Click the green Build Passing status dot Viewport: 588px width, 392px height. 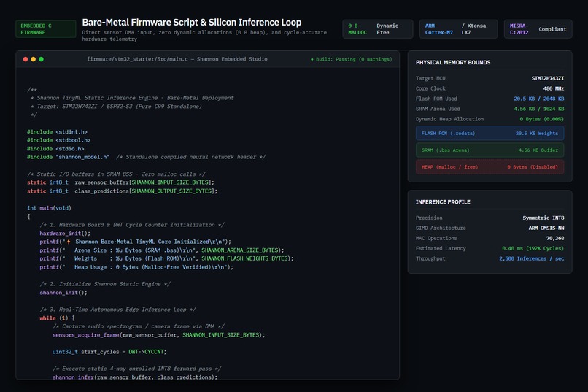(x=312, y=59)
